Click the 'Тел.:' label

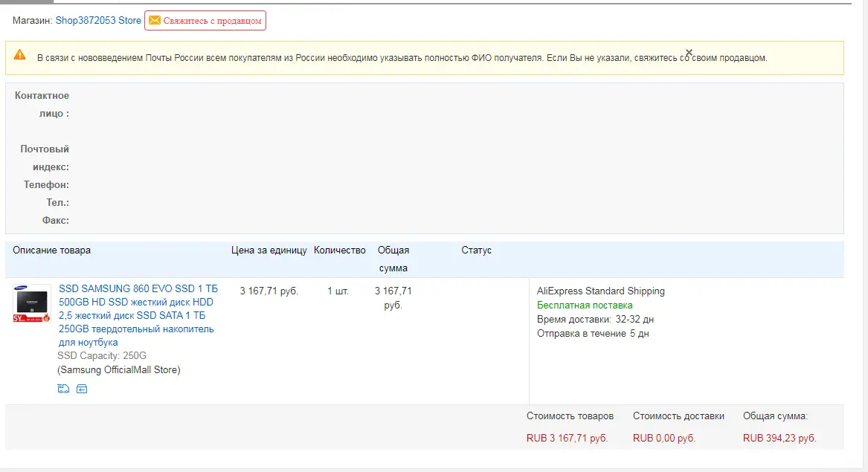click(57, 202)
